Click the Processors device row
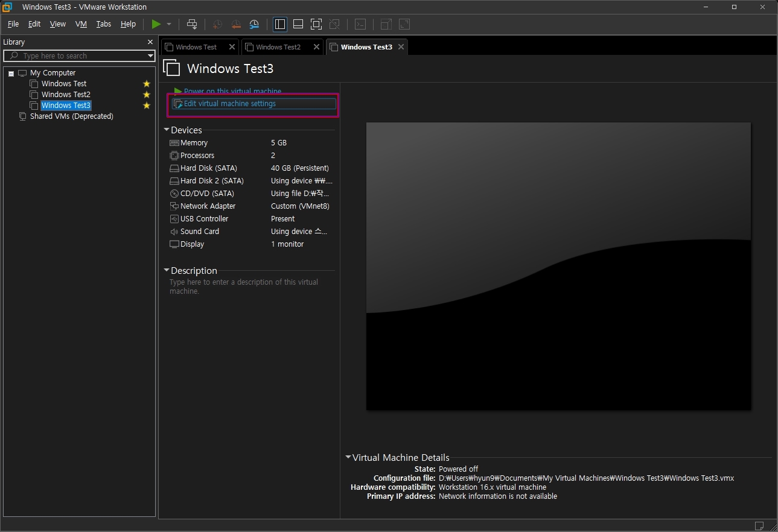 click(x=252, y=156)
